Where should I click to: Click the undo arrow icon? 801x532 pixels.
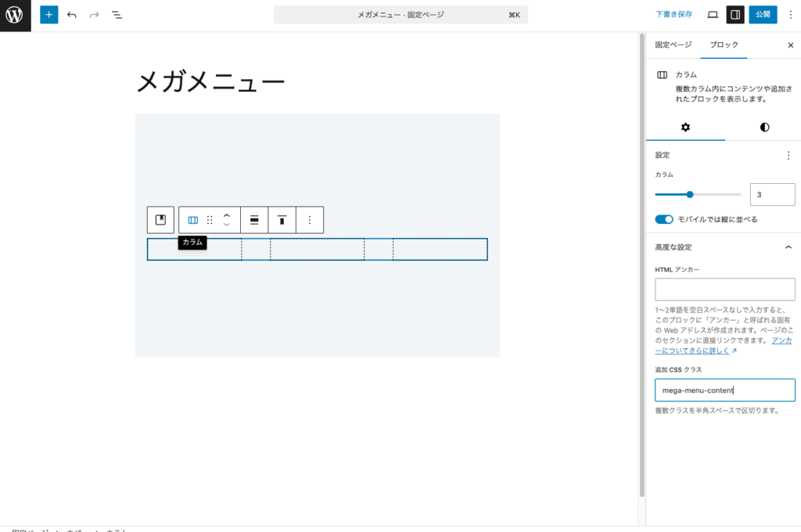coord(70,14)
